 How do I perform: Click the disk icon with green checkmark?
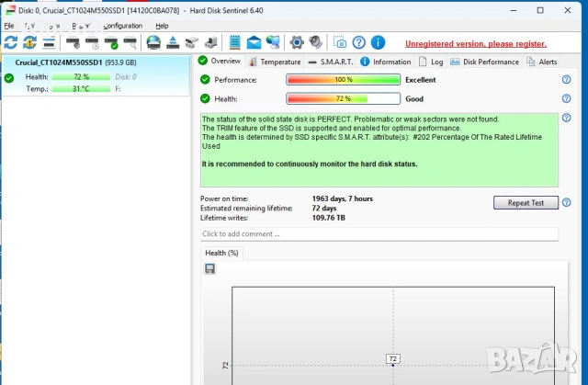(111, 43)
